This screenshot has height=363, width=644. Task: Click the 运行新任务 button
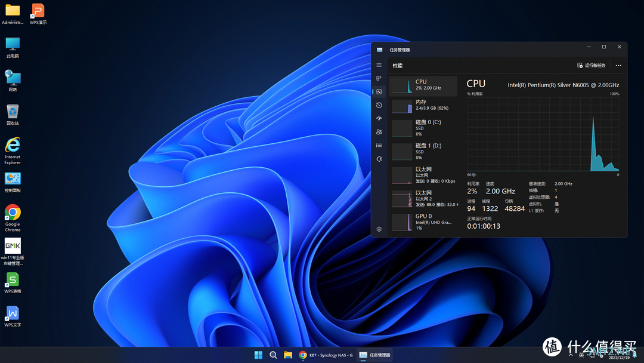coord(592,65)
